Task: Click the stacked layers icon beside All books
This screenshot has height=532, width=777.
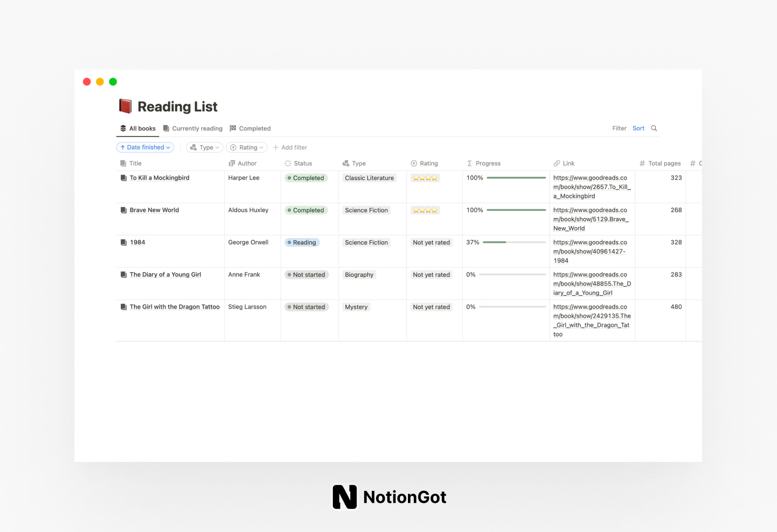Action: [123, 128]
